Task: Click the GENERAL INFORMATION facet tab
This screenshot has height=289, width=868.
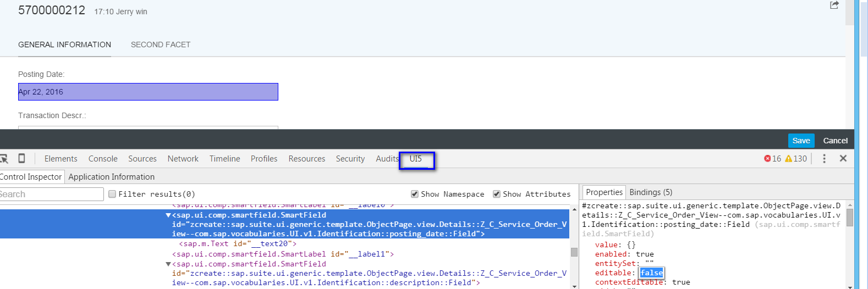Action: (x=64, y=45)
